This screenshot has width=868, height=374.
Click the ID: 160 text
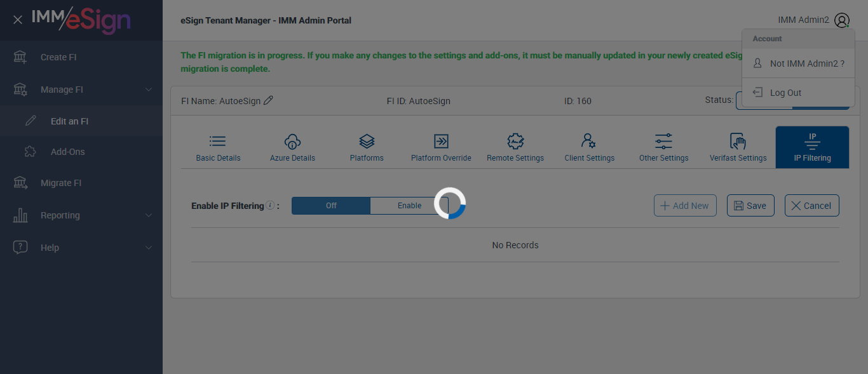pyautogui.click(x=578, y=101)
